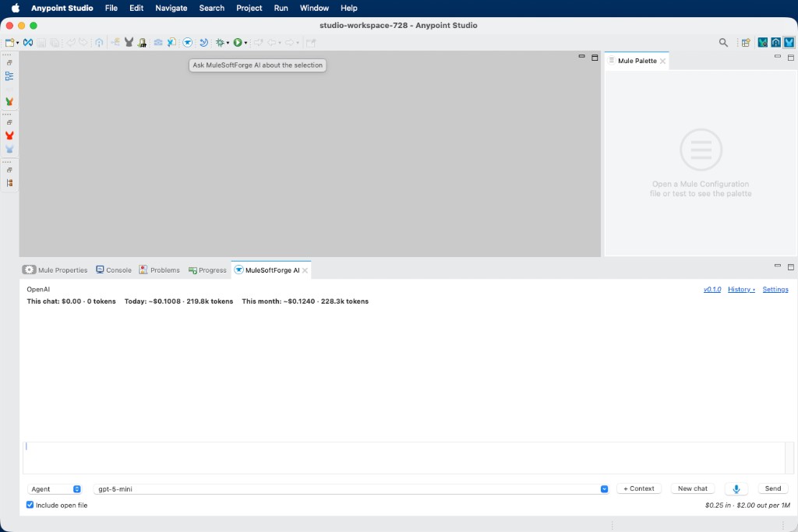The width and height of the screenshot is (798, 532).
Task: Click the sheet with blue cross icon
Action: [x=172, y=43]
